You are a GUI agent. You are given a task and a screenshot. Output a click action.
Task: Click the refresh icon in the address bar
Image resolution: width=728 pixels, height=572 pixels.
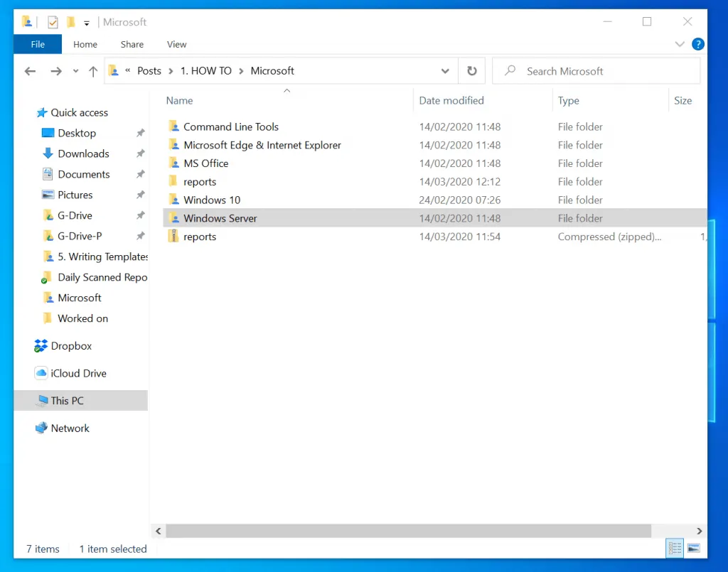[471, 70]
